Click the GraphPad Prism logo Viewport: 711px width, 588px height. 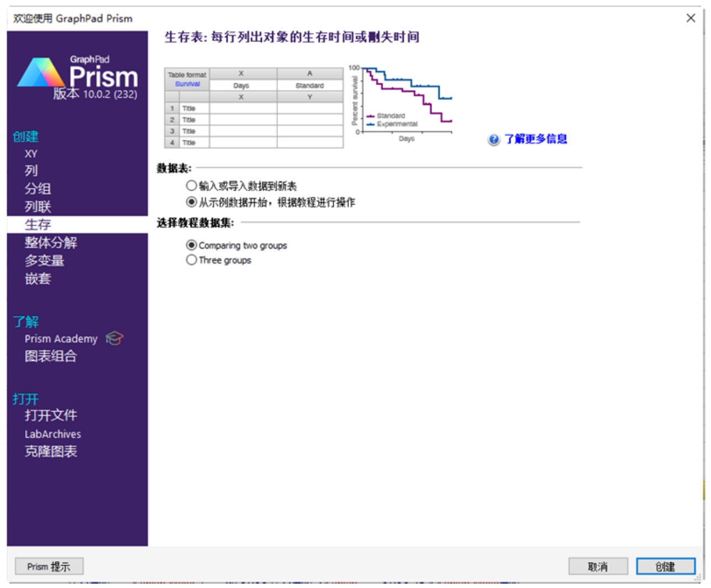coord(78,73)
